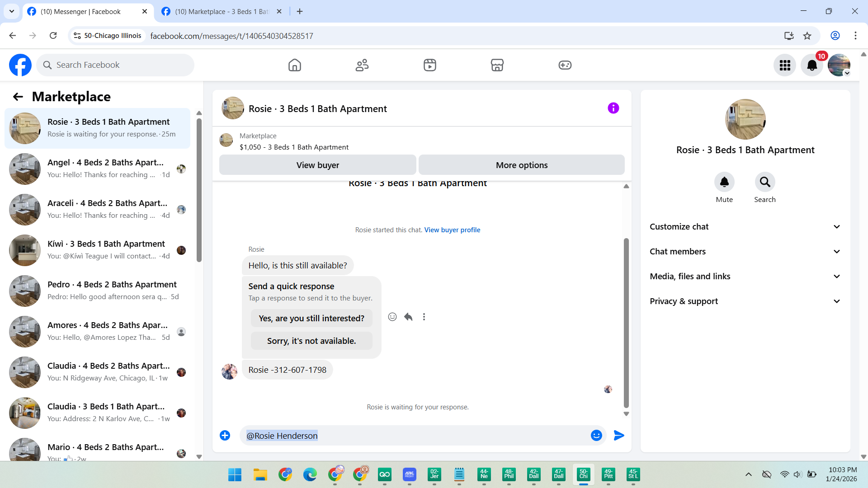Image resolution: width=868 pixels, height=488 pixels.
Task: Click the View buyer profile link
Action: [x=452, y=230]
